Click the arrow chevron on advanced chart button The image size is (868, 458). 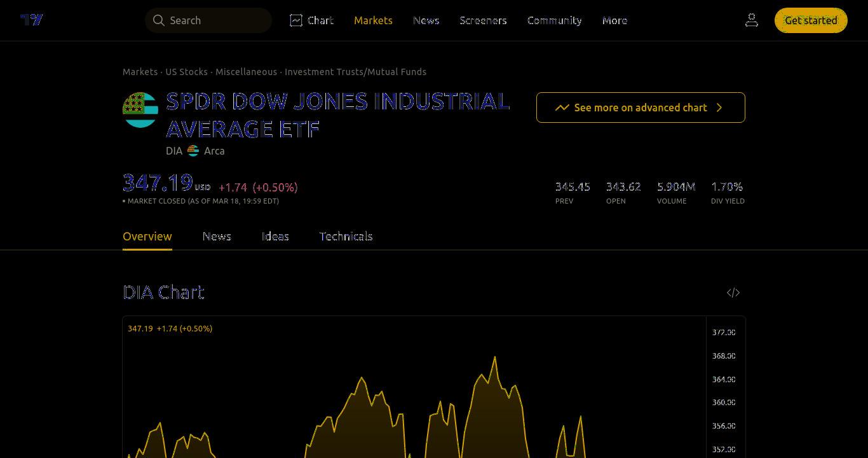tap(719, 108)
